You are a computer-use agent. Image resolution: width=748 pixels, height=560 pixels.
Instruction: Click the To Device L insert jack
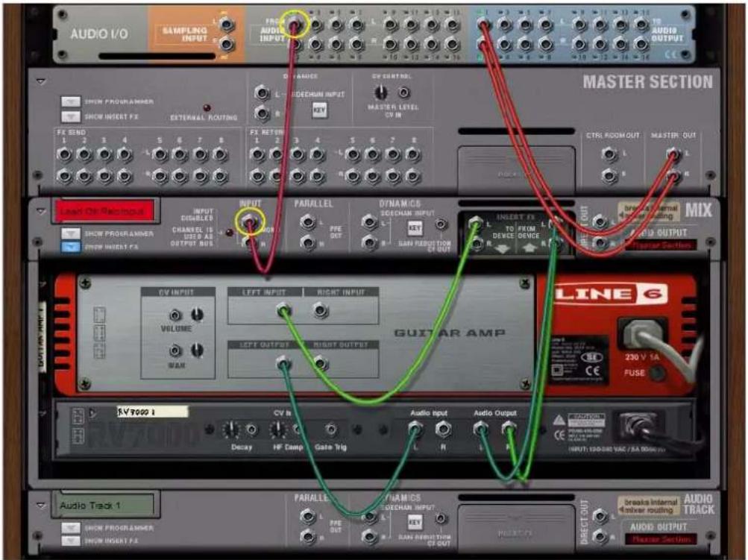[475, 221]
